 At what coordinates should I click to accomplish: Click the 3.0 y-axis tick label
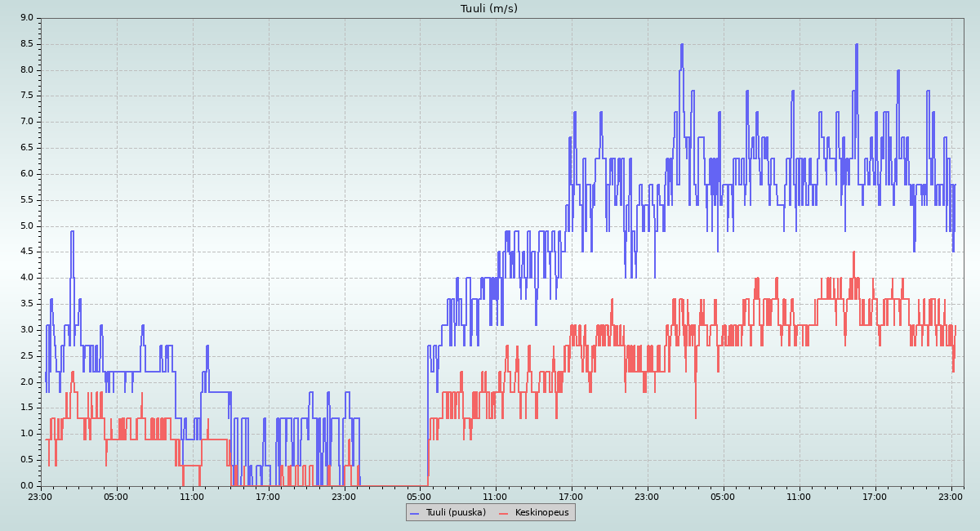pyautogui.click(x=26, y=329)
